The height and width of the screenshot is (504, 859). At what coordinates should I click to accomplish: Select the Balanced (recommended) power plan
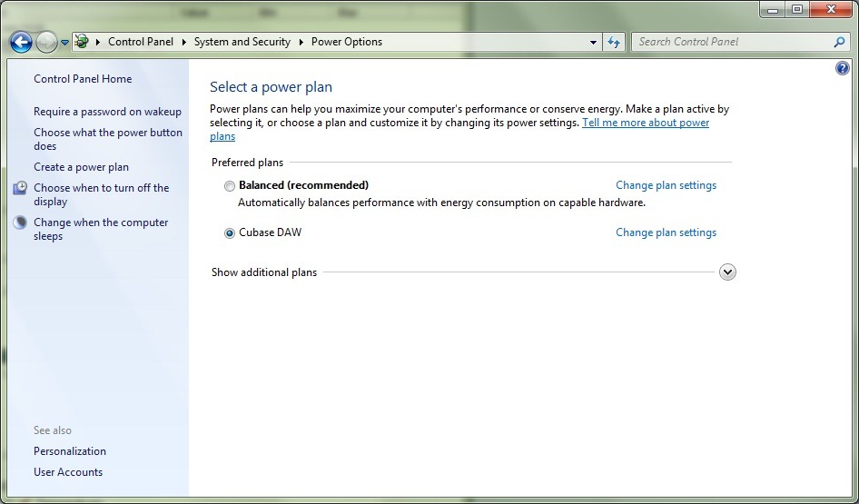(230, 185)
